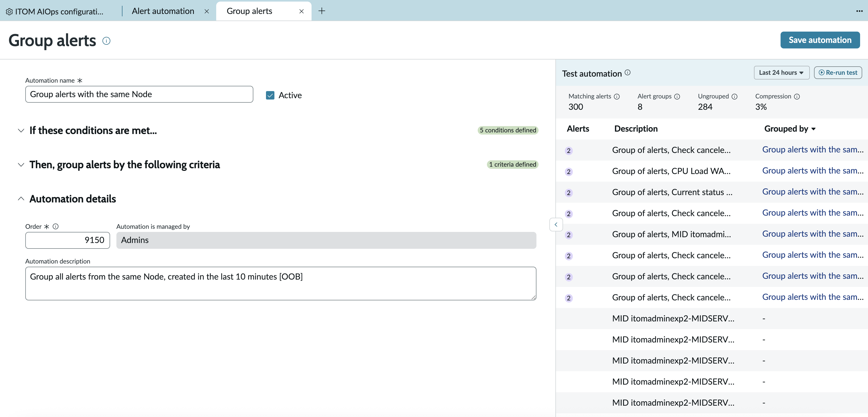Click the ITOM AIOps configuration gear icon

[x=9, y=12]
